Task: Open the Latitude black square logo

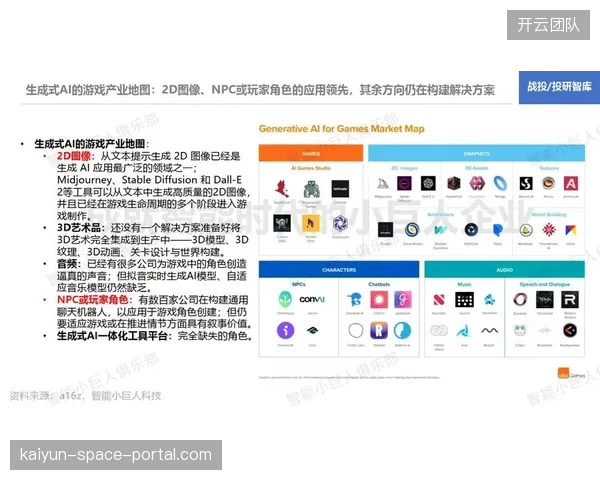Action: click(340, 189)
